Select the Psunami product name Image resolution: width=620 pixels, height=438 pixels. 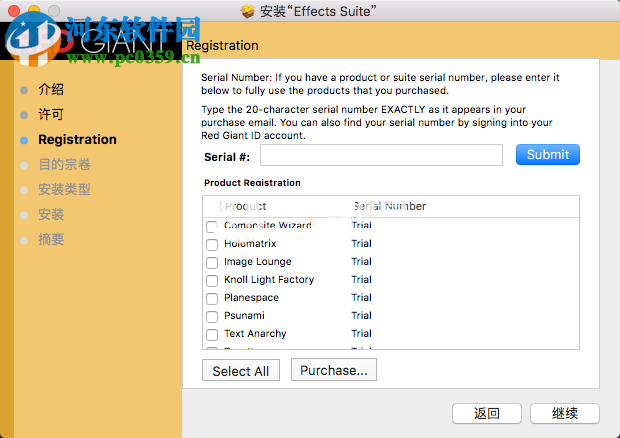[x=244, y=316]
